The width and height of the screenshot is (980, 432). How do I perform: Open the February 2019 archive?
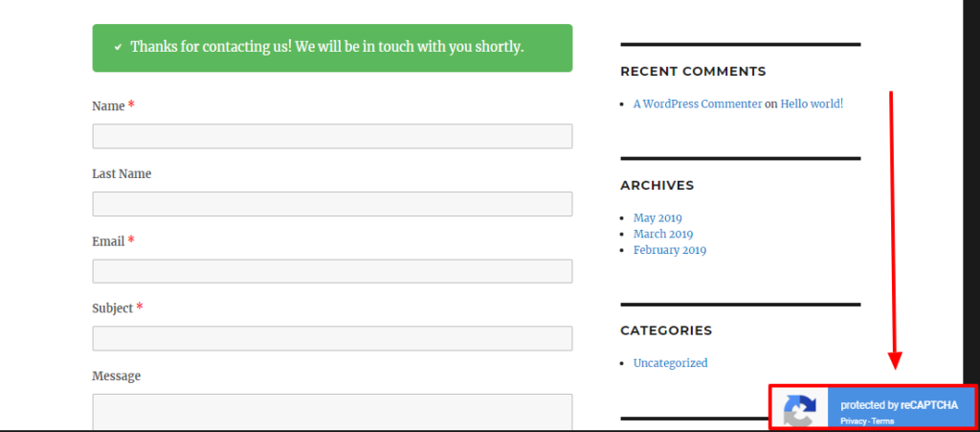coord(670,250)
